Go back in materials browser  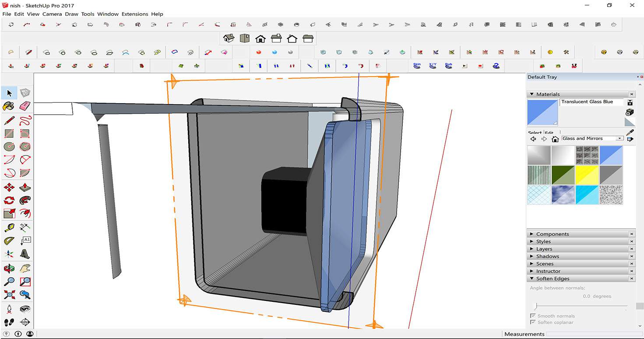[533, 139]
